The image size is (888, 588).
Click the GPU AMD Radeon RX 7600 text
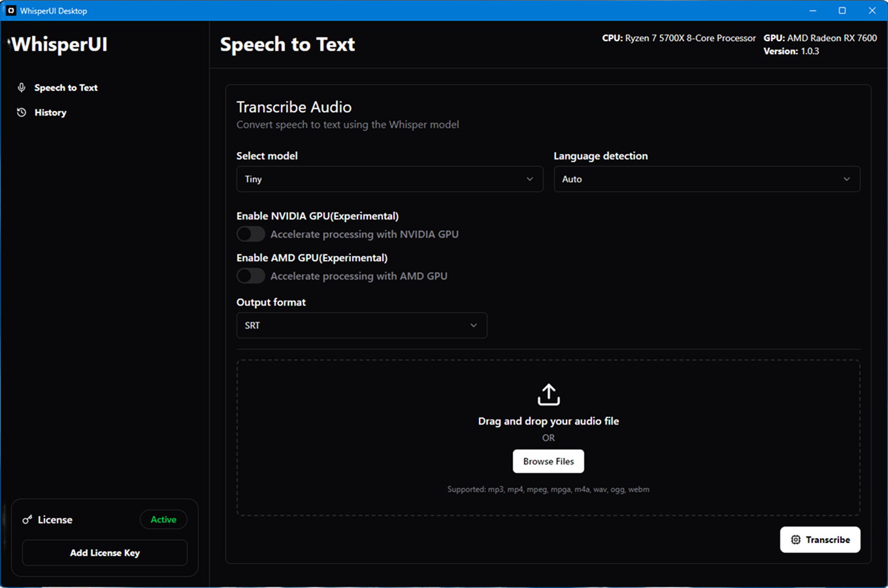point(820,38)
